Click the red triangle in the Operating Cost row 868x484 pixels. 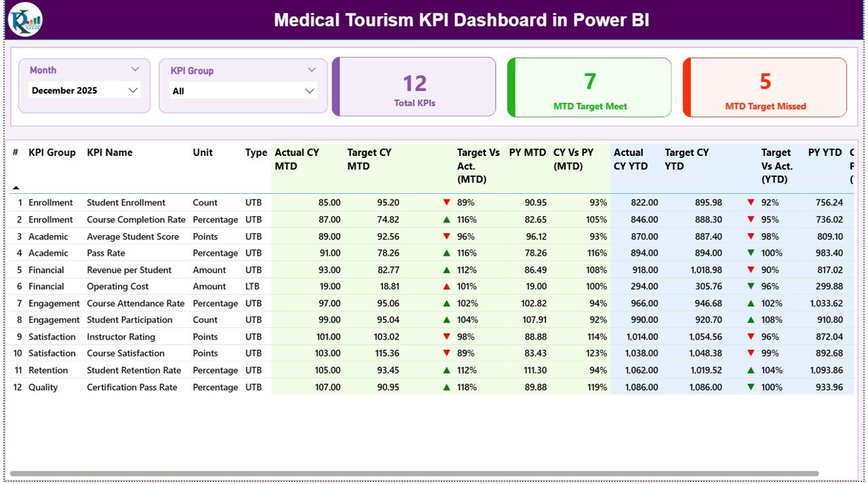[447, 286]
